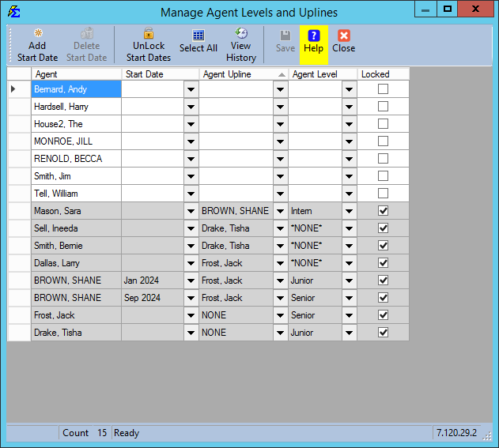Screen dimensions: 499x448
Task: Sort by Agent Upline column header
Action: pos(244,74)
